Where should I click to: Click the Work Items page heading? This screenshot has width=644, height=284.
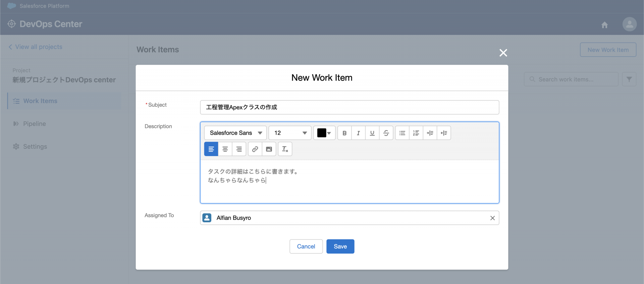click(x=158, y=50)
